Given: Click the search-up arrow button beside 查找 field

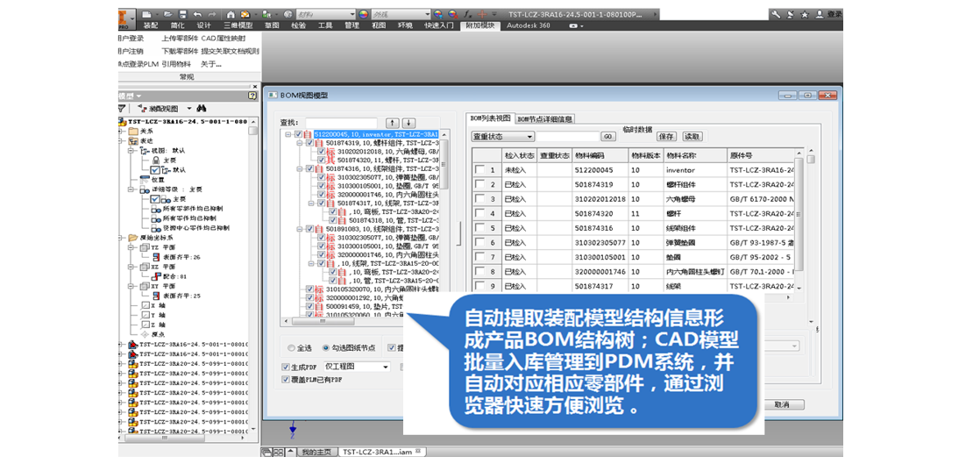Looking at the screenshot, I should point(391,123).
